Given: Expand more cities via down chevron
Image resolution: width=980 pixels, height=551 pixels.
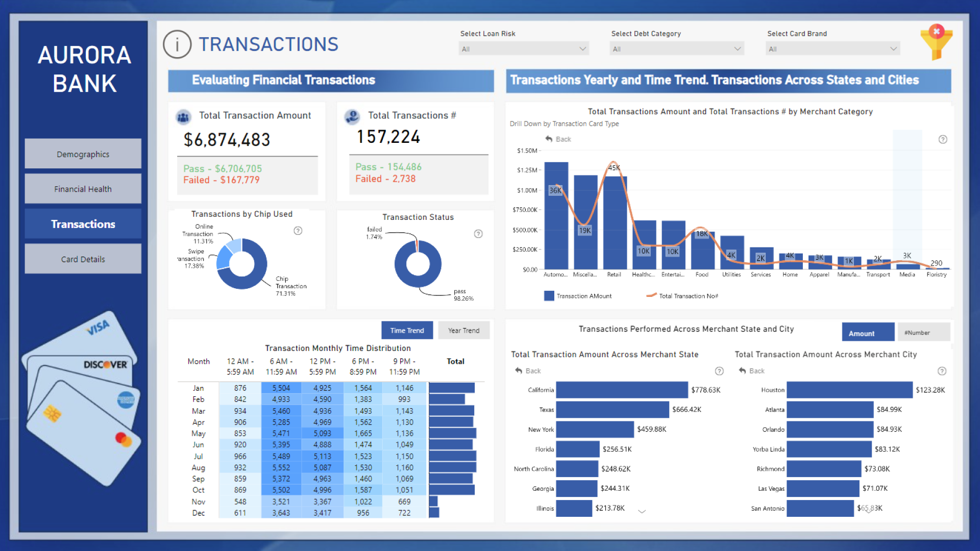Looking at the screenshot, I should [868, 511].
